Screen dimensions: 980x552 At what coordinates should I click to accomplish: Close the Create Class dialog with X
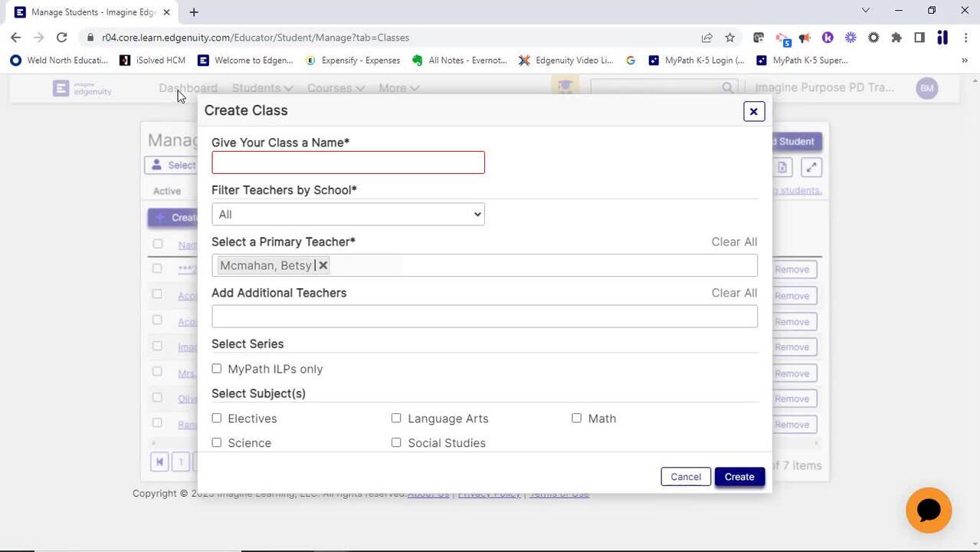tap(753, 112)
